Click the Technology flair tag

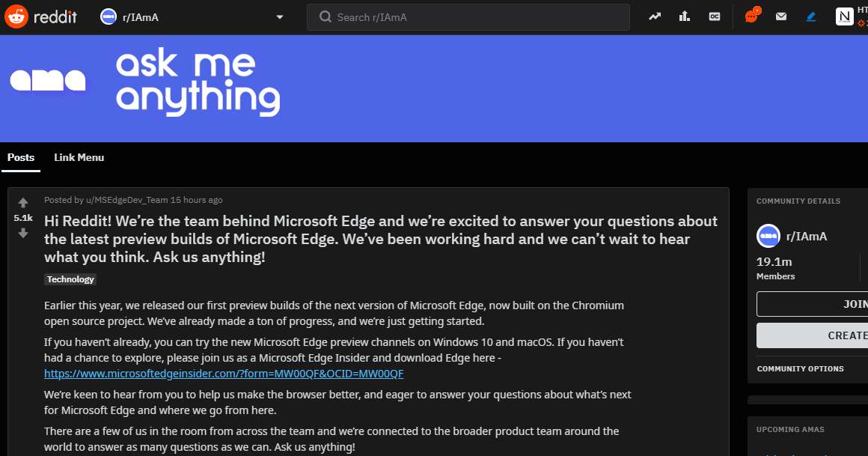(x=70, y=279)
